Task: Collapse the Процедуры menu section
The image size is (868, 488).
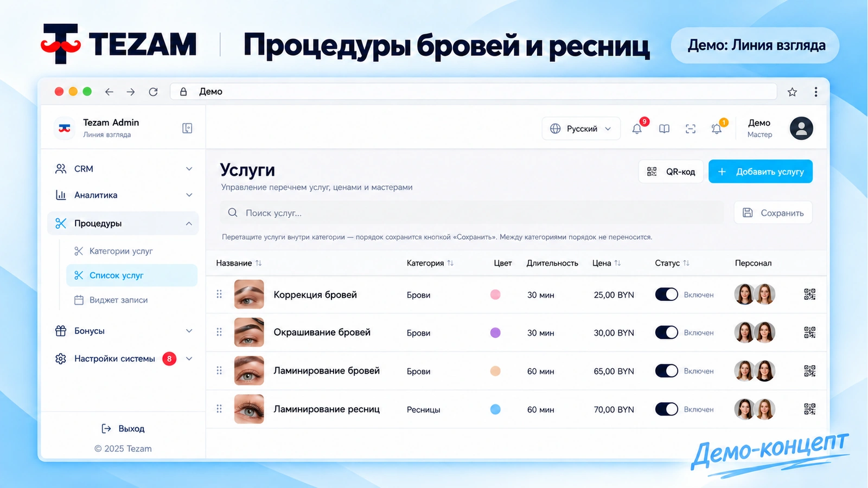Action: coord(123,223)
